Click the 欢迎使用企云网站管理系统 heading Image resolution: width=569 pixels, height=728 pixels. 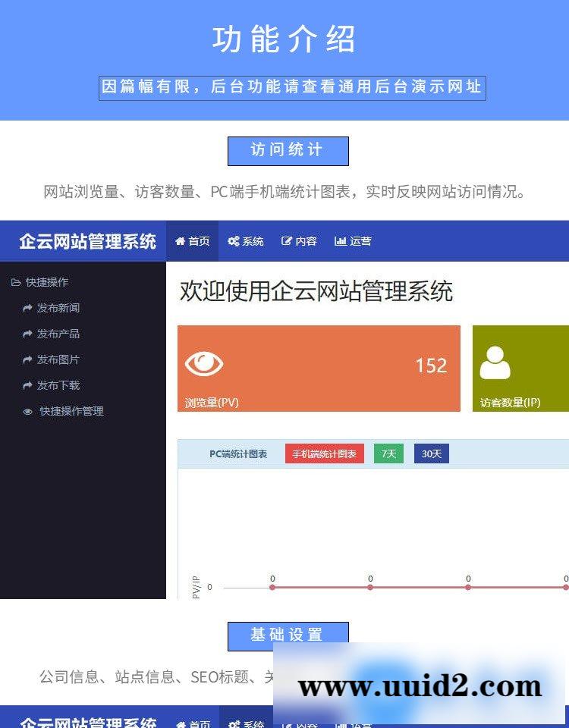point(316,291)
